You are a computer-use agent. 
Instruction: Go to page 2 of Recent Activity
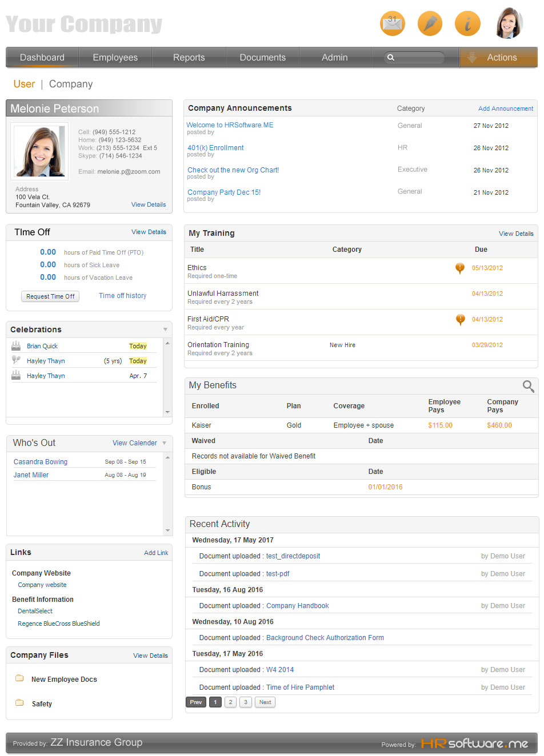[x=230, y=702]
